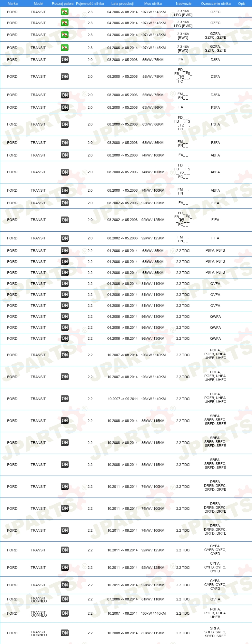Click 'PGFA, PGFB, UHFA, UHFB' engine code cell
Screen dimensions: 252x644
tap(215, 613)
